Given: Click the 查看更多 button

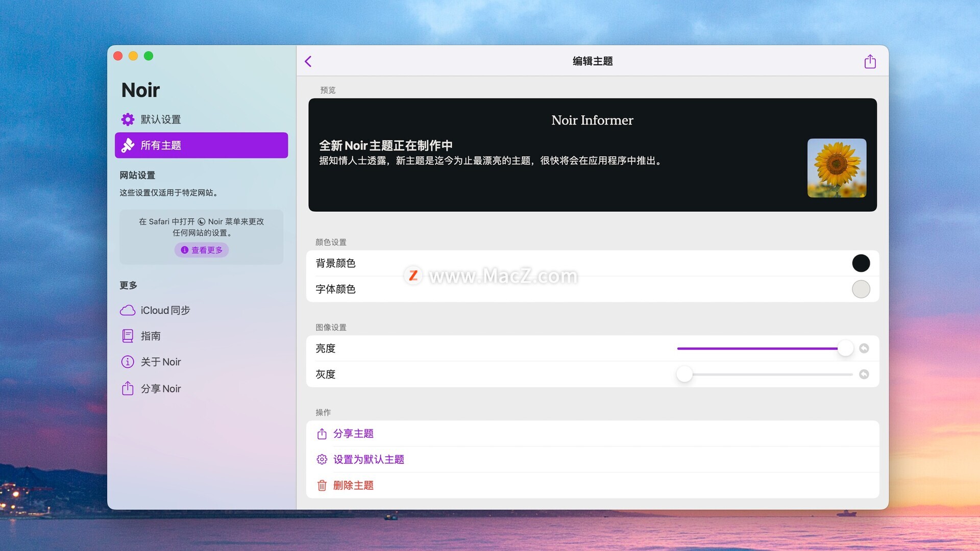Looking at the screenshot, I should 202,250.
